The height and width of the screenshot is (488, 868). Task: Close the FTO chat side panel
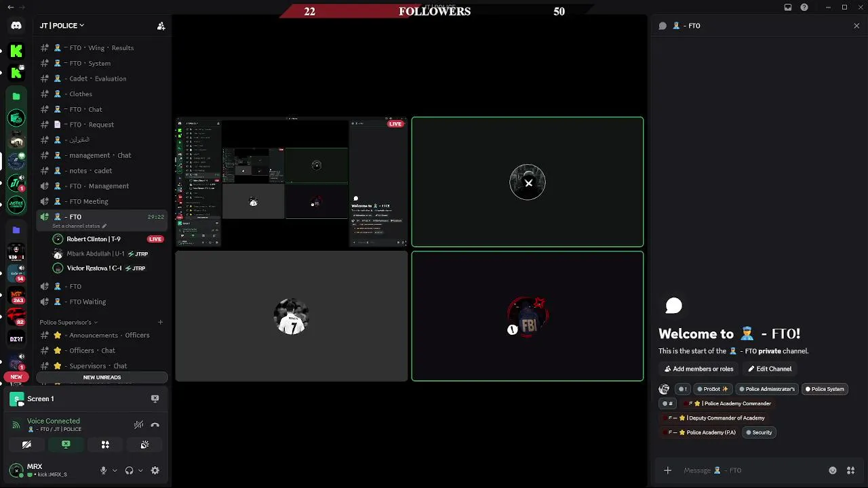tap(856, 26)
